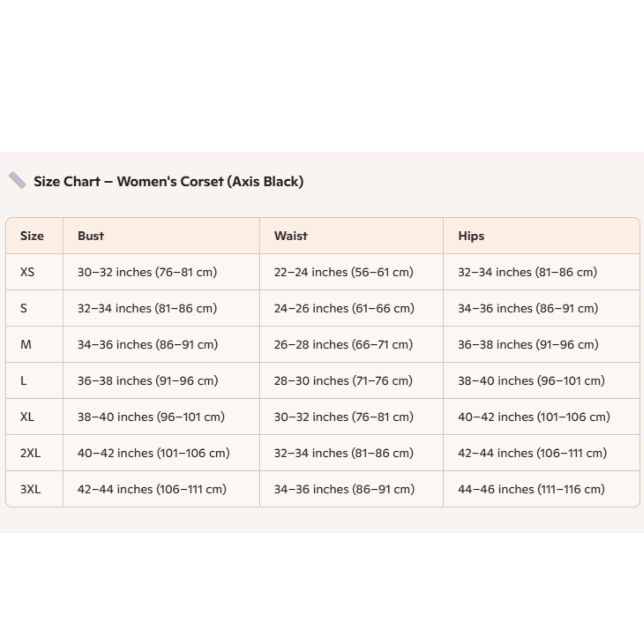
Task: Select the XL size row label
Action: coord(27,417)
